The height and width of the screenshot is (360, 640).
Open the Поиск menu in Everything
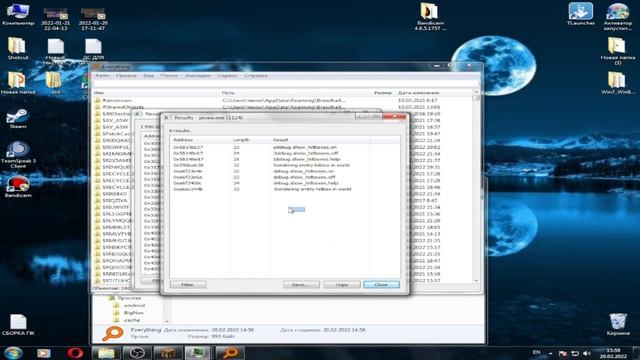[x=169, y=76]
